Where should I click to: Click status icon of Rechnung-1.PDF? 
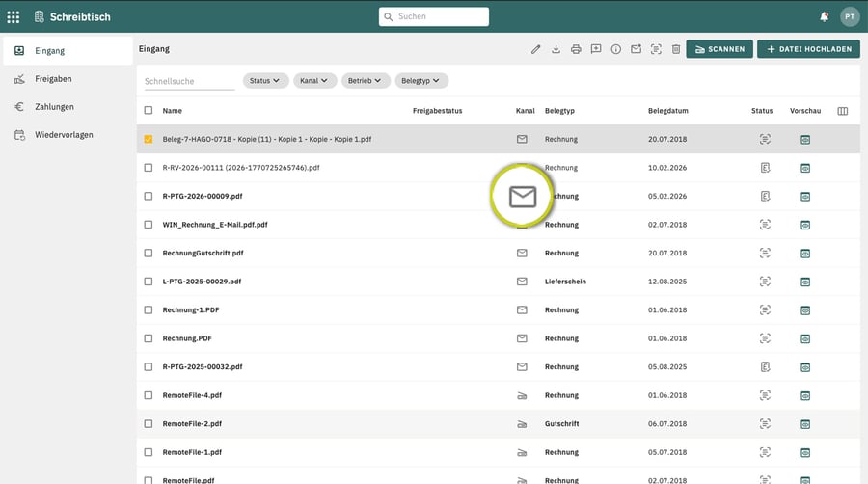pyautogui.click(x=765, y=309)
